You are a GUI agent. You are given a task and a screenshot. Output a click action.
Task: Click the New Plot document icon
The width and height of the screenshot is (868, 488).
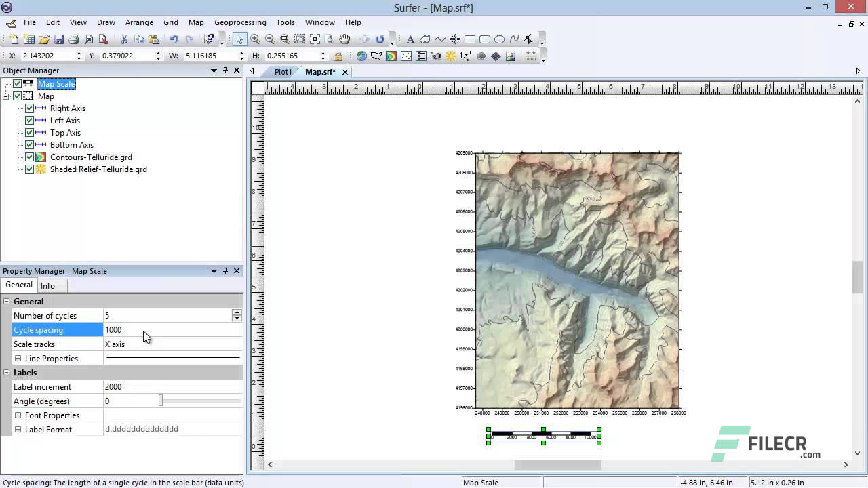(15, 39)
